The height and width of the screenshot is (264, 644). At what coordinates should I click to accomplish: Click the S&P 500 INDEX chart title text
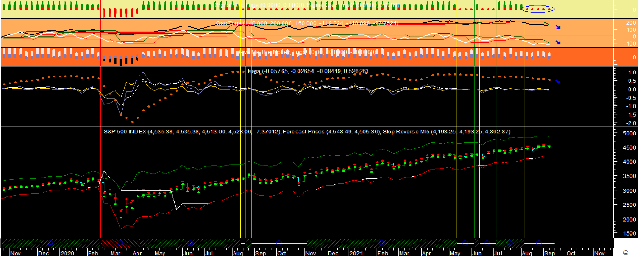click(x=125, y=132)
